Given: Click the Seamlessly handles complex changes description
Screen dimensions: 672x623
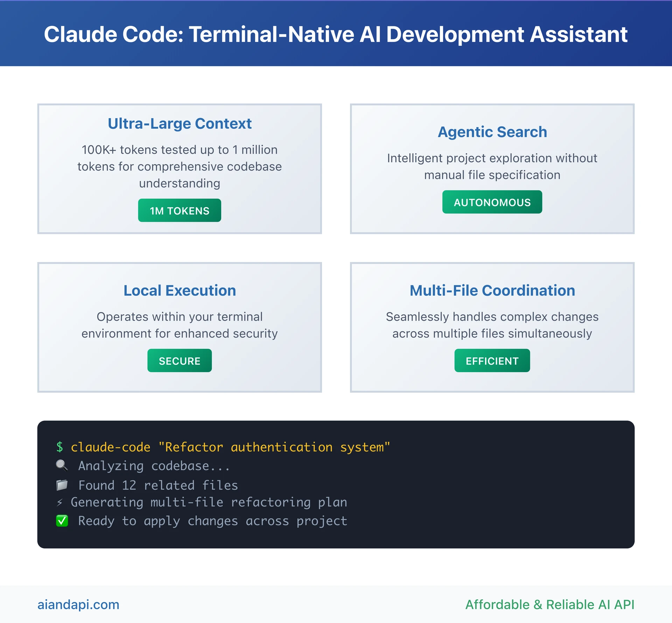Looking at the screenshot, I should (492, 325).
